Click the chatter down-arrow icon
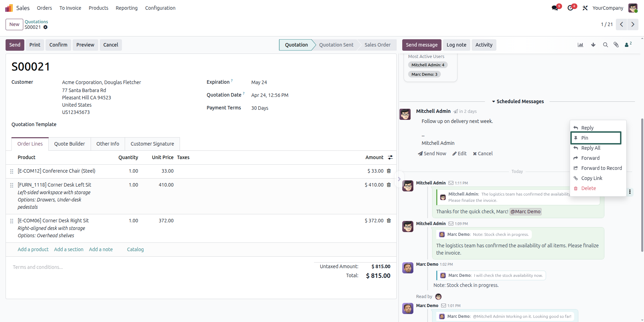Image resolution: width=644 pixels, height=322 pixels. pyautogui.click(x=593, y=45)
